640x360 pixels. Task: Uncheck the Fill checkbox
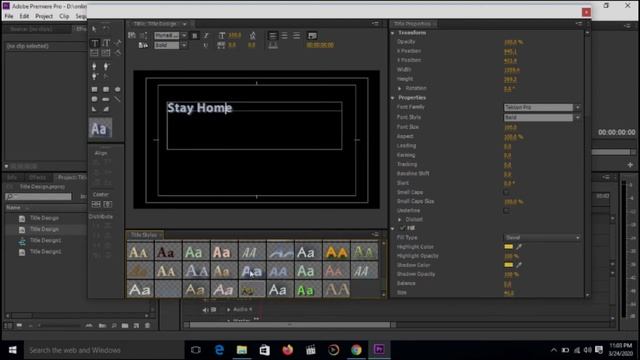point(402,228)
